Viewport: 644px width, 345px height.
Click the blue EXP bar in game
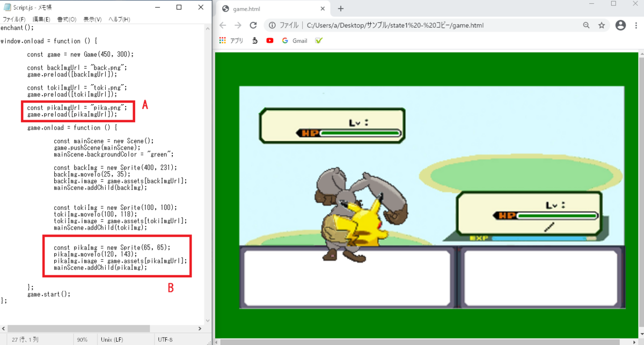539,238
